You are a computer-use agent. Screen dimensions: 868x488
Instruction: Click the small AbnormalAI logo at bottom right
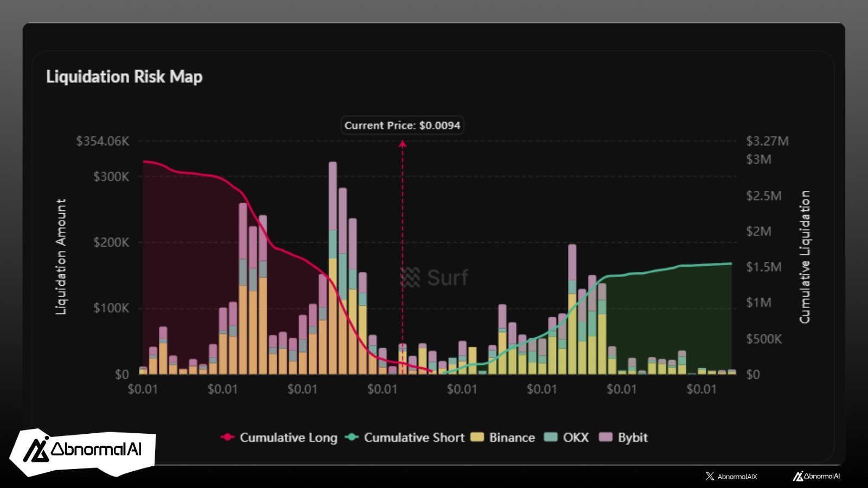pos(816,476)
